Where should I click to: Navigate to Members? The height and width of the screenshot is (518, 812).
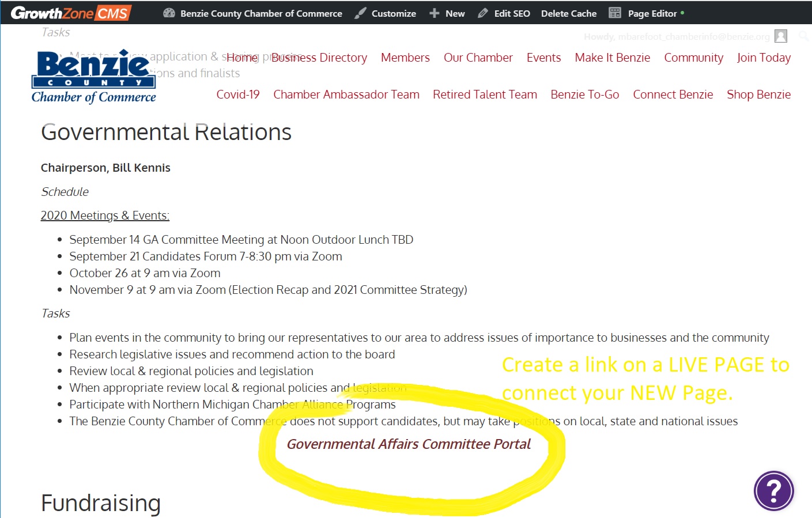pos(405,58)
